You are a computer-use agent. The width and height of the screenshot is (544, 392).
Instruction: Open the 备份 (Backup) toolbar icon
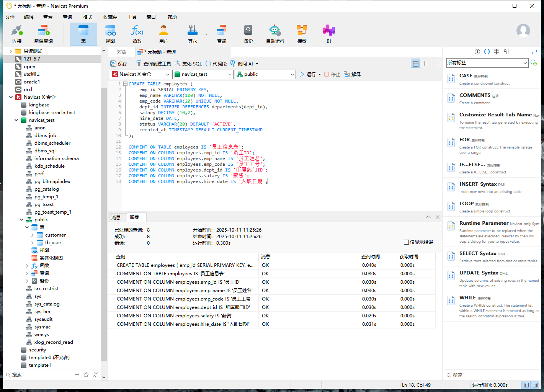click(248, 34)
